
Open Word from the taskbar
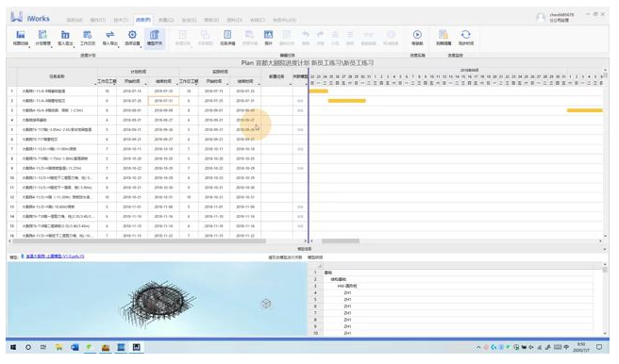[75, 347]
